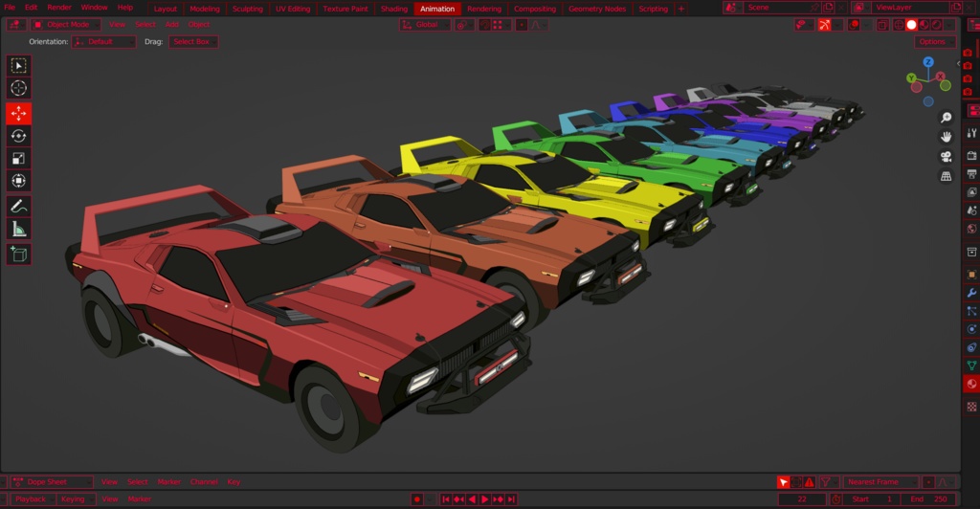Open the Object Constraints properties tab
980x509 pixels.
point(971,348)
